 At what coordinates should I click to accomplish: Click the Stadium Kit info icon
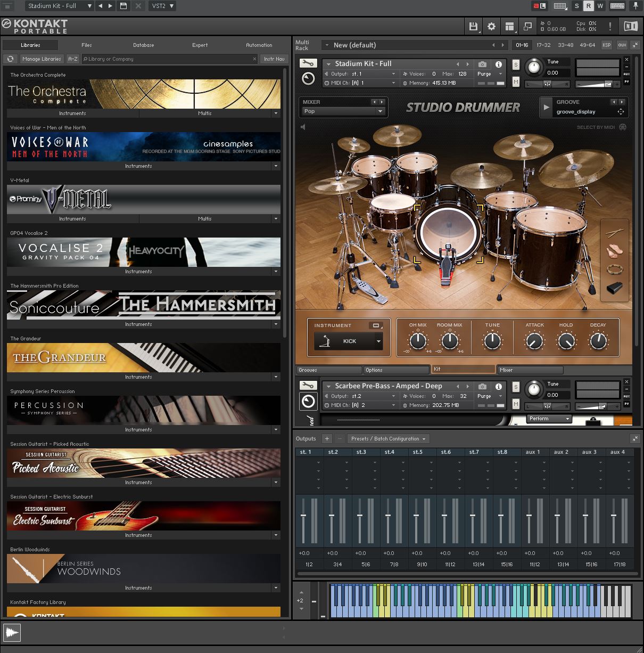click(499, 64)
